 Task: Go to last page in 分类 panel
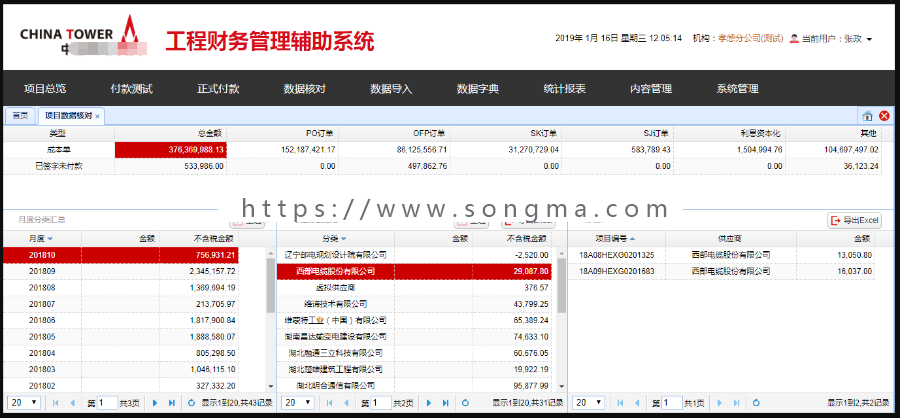point(445,403)
